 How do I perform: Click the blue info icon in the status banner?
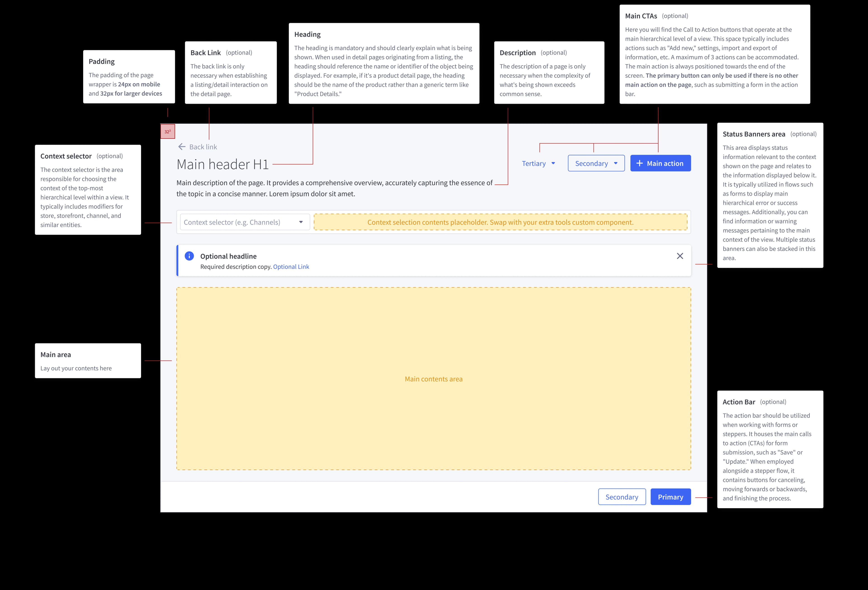(189, 256)
